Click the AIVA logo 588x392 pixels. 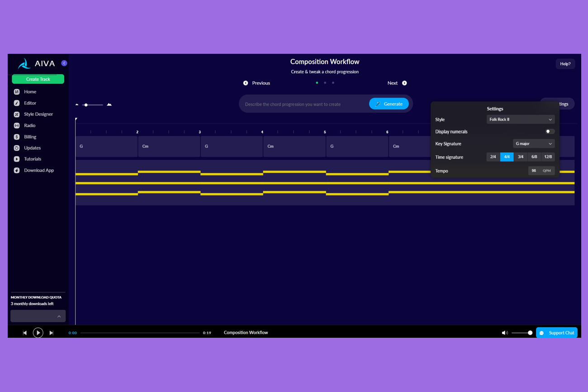(36, 64)
